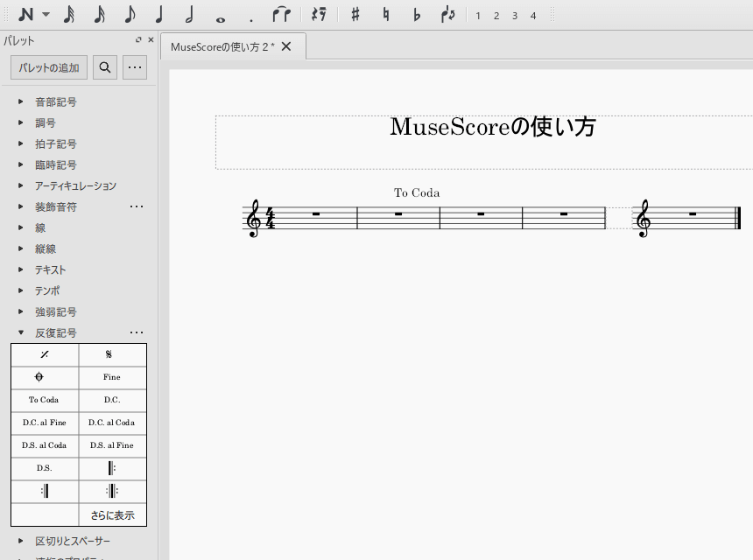753x560 pixels.
Task: Select the end-start repeat barline in palette
Action: pos(112,492)
